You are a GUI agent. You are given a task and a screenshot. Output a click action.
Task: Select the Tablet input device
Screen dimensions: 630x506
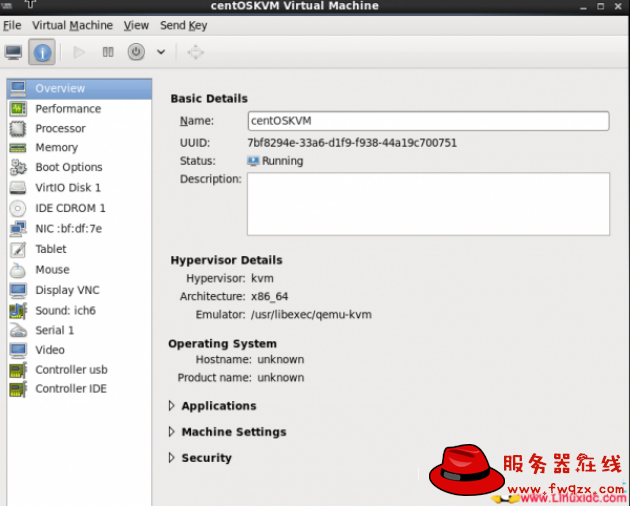coord(79,249)
